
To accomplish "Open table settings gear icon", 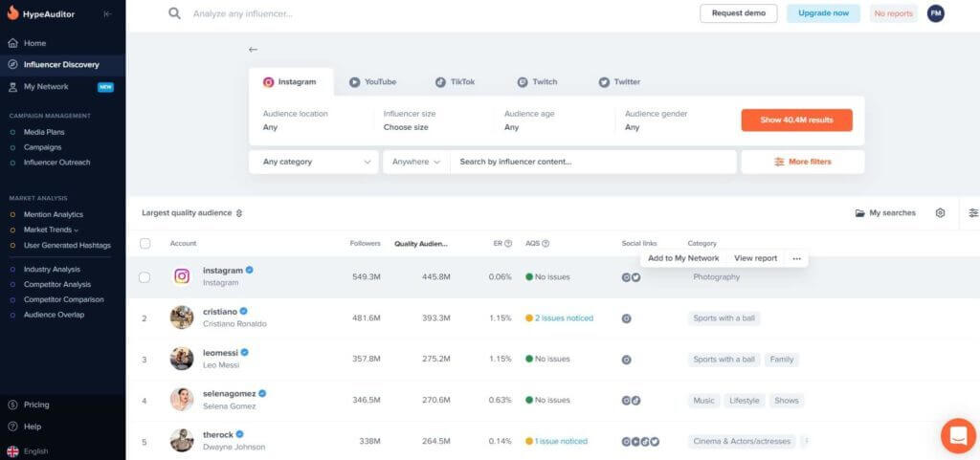I will click(940, 213).
